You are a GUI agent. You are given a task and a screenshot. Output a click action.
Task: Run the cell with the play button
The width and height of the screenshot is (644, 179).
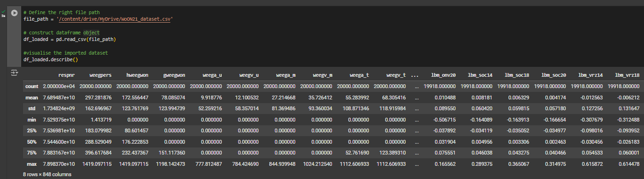pyautogui.click(x=14, y=13)
